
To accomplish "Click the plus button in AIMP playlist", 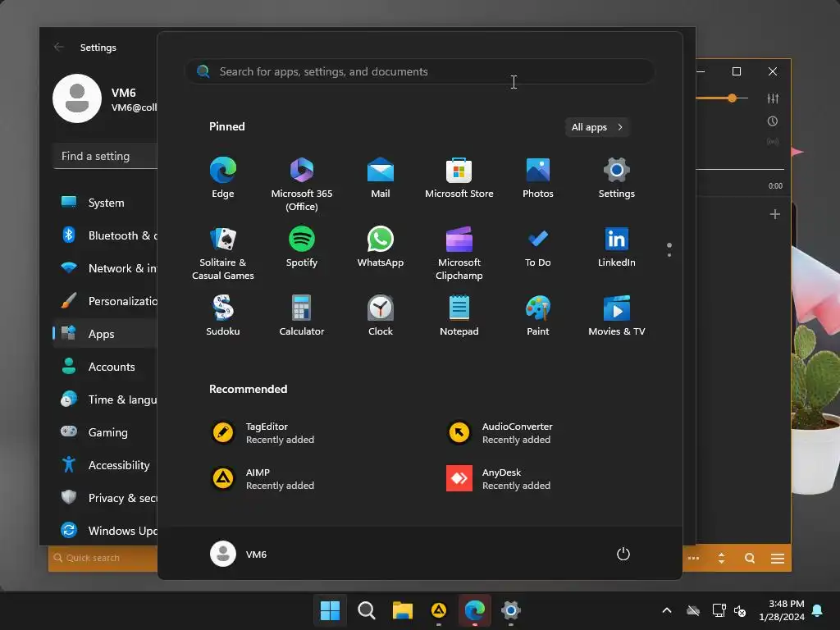I will coord(774,214).
